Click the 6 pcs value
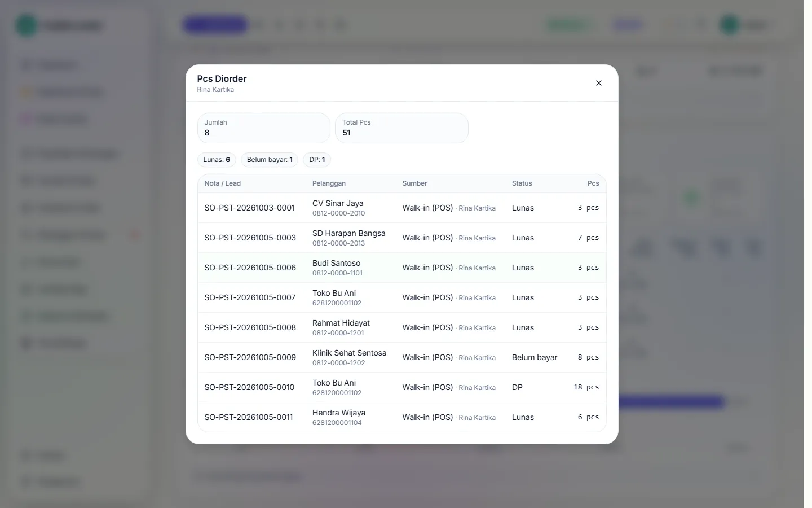 click(x=588, y=417)
